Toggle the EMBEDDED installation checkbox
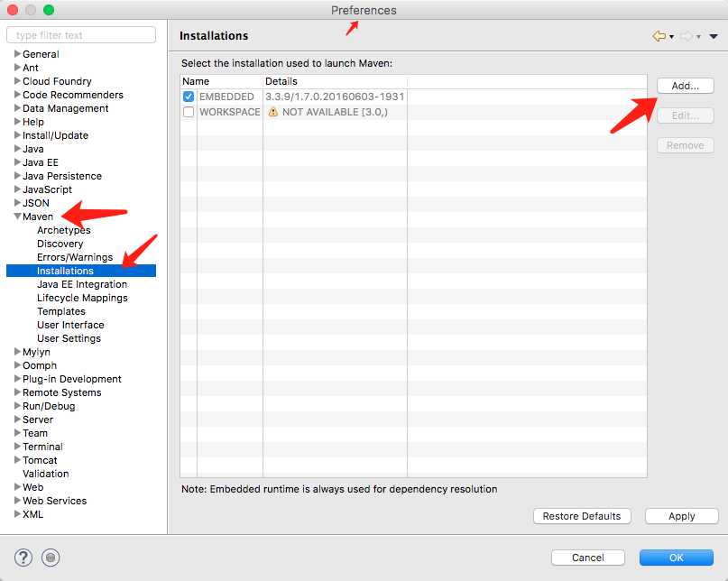This screenshot has width=728, height=581. (x=189, y=97)
